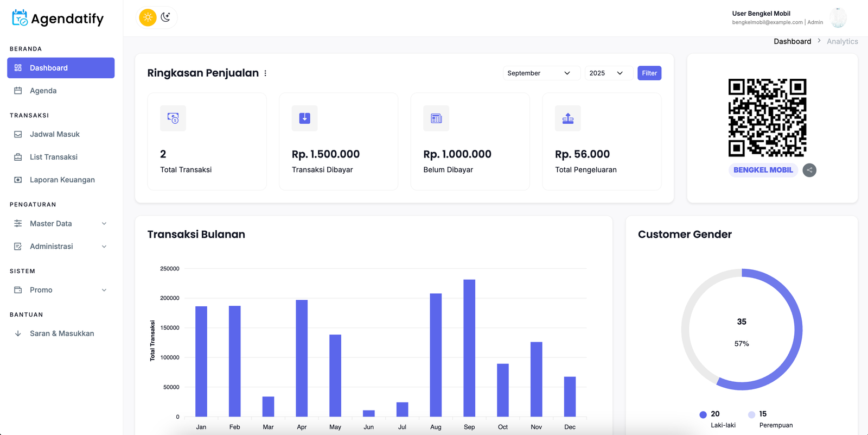Click the Dashboard breadcrumb link

pyautogui.click(x=792, y=41)
